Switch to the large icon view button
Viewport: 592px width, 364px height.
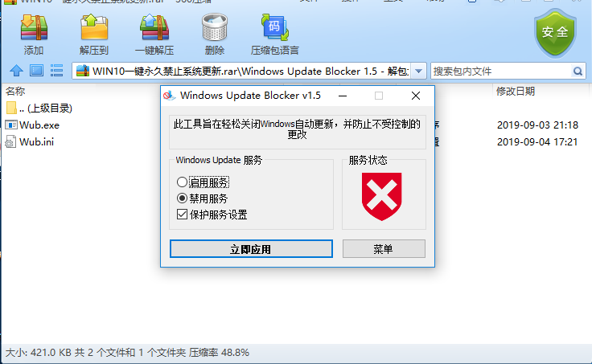[37, 71]
